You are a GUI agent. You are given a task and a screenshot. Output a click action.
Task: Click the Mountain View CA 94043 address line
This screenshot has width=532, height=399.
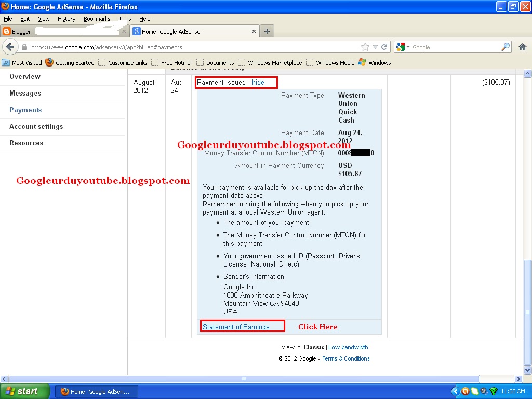(261, 303)
